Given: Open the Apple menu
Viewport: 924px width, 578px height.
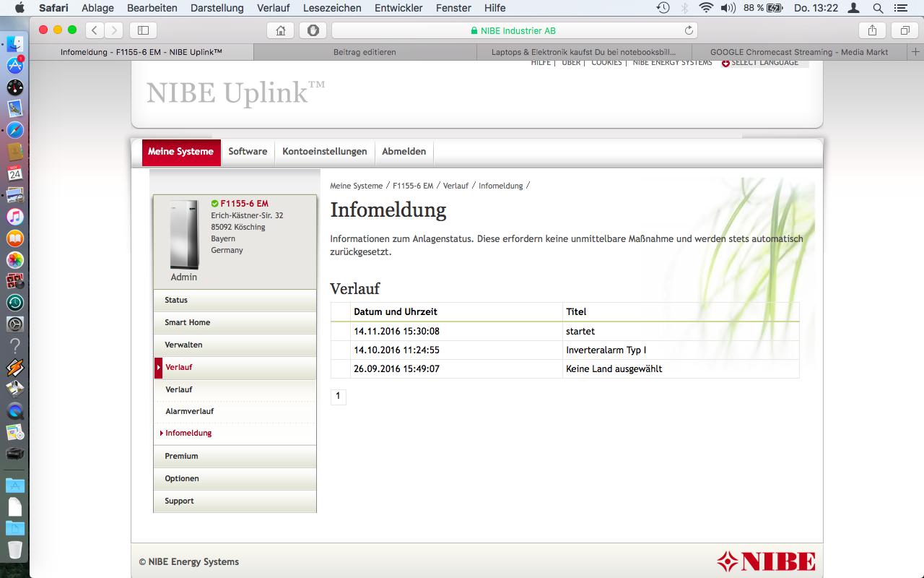Looking at the screenshot, I should coord(19,8).
